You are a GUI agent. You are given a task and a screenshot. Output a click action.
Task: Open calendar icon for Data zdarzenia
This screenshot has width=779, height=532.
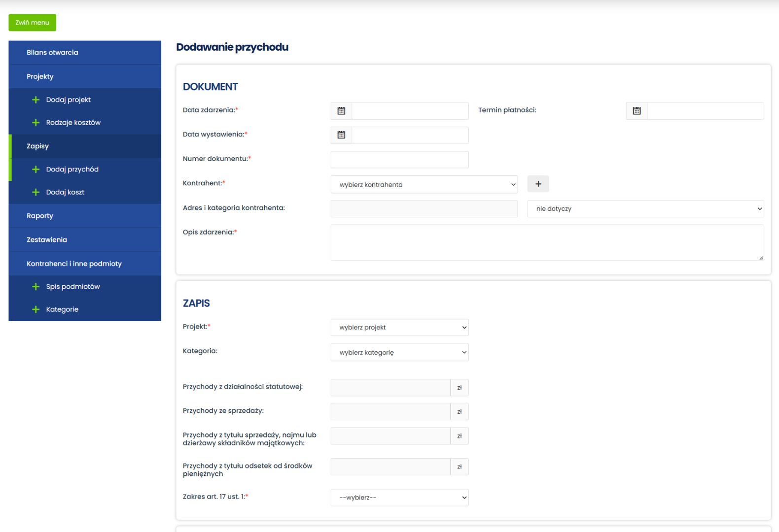click(x=341, y=111)
